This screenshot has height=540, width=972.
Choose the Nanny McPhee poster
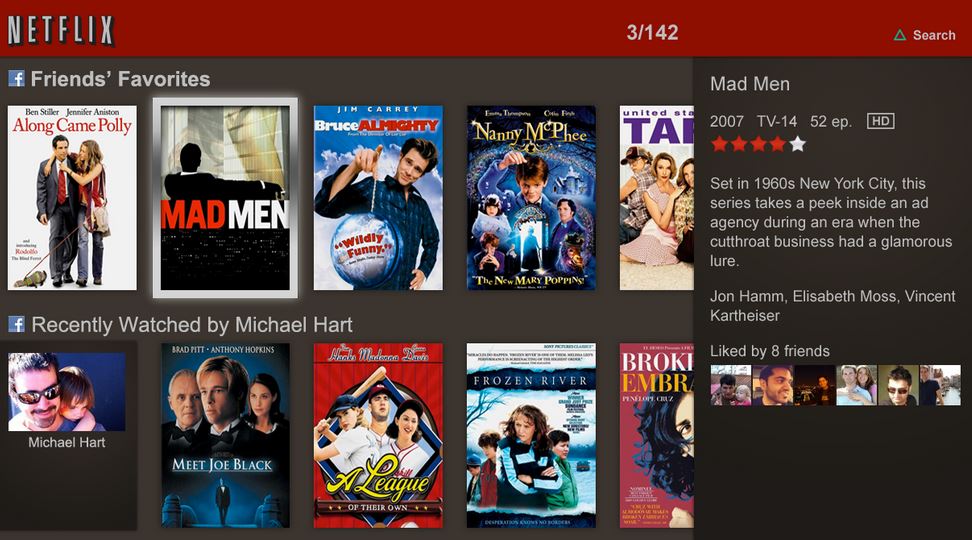pyautogui.click(x=531, y=198)
